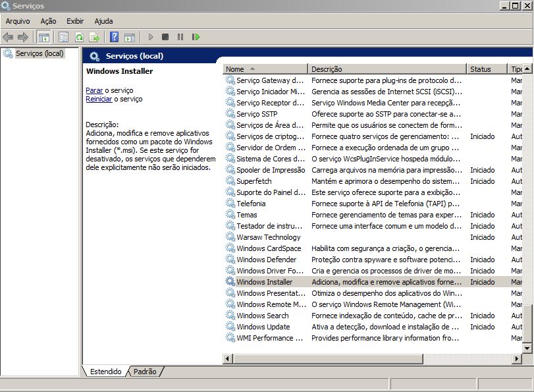Screen dimensions: 534x392
Task: Sort by the Descrição column header
Action: pyautogui.click(x=387, y=69)
